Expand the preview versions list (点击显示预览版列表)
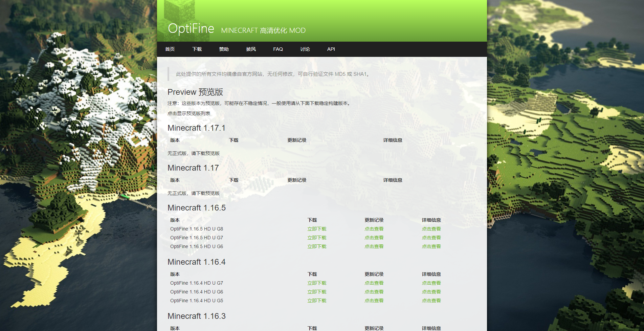The height and width of the screenshot is (331, 644). 189,113
